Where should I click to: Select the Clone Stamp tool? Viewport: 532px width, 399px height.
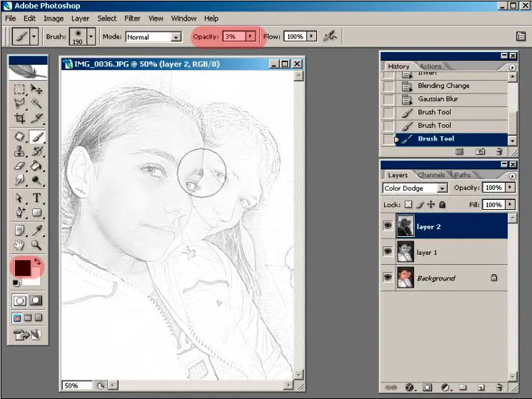[x=19, y=151]
